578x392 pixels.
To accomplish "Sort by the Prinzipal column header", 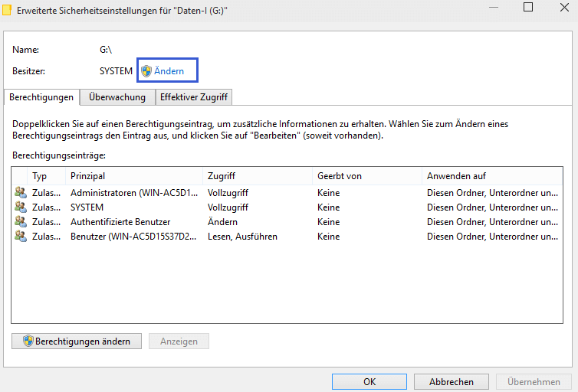I will [x=134, y=176].
